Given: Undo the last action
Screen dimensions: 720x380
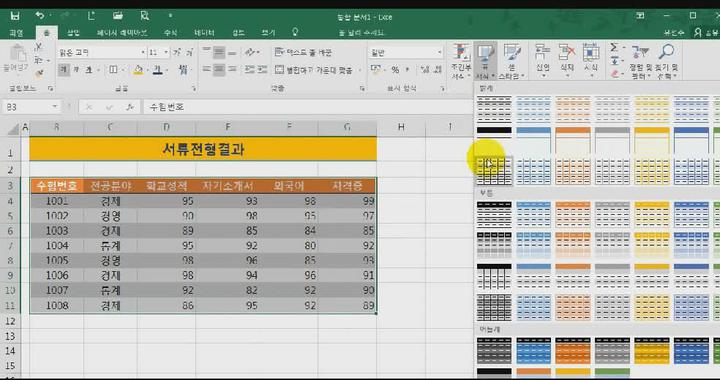Looking at the screenshot, I should [x=40, y=16].
